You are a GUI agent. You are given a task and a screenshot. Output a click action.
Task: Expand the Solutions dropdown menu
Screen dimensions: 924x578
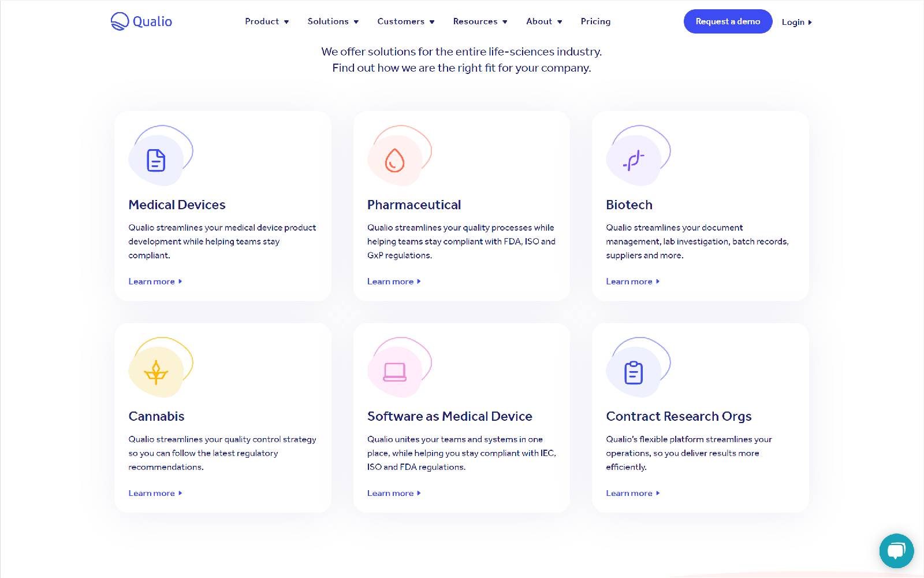333,21
